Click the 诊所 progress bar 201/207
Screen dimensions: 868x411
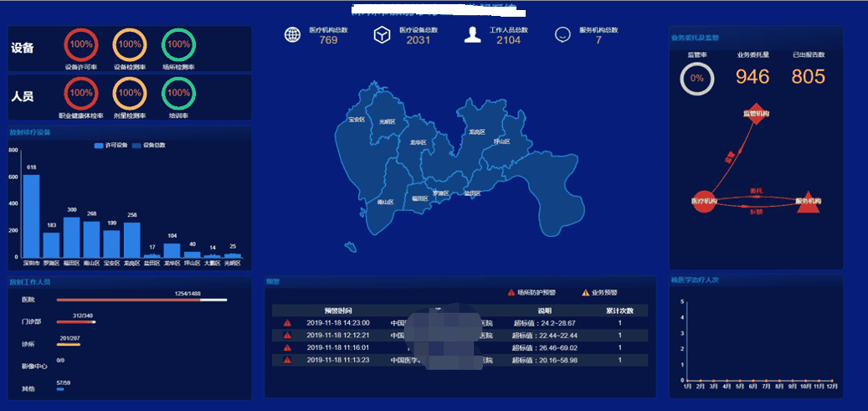coord(68,345)
